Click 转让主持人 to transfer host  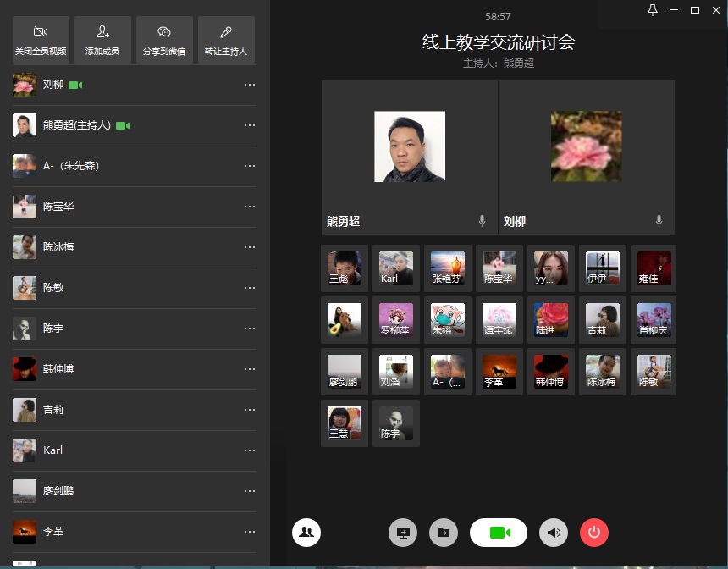[x=226, y=40]
